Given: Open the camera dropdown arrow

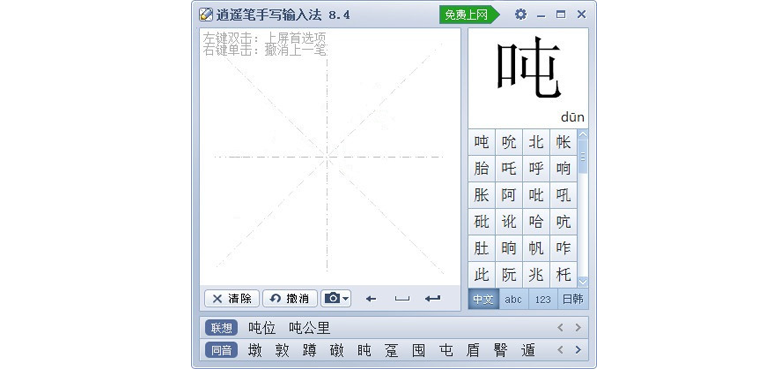Looking at the screenshot, I should 346,299.
